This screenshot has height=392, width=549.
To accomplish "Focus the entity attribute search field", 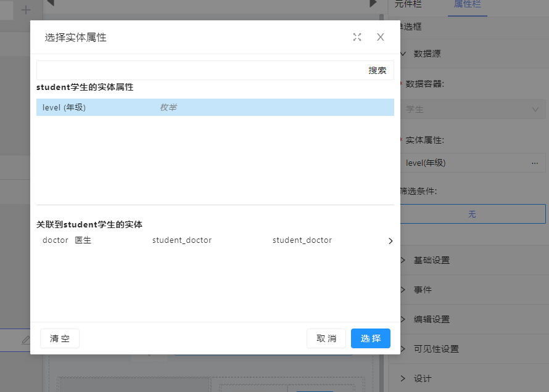I will pos(201,70).
